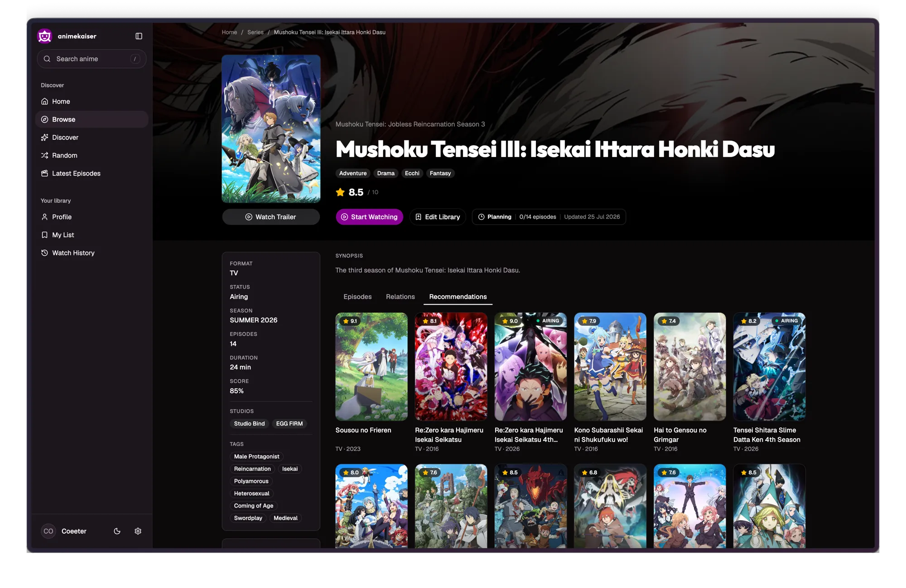The image size is (906, 588).
Task: Open Hai to Gensou no Grimgar poster
Action: point(689,367)
